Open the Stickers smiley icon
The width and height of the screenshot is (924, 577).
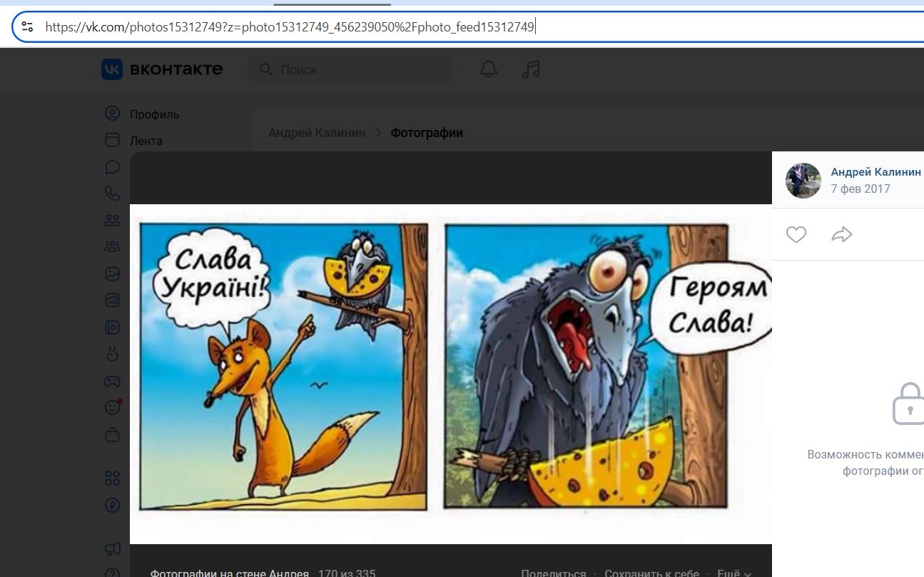click(112, 407)
